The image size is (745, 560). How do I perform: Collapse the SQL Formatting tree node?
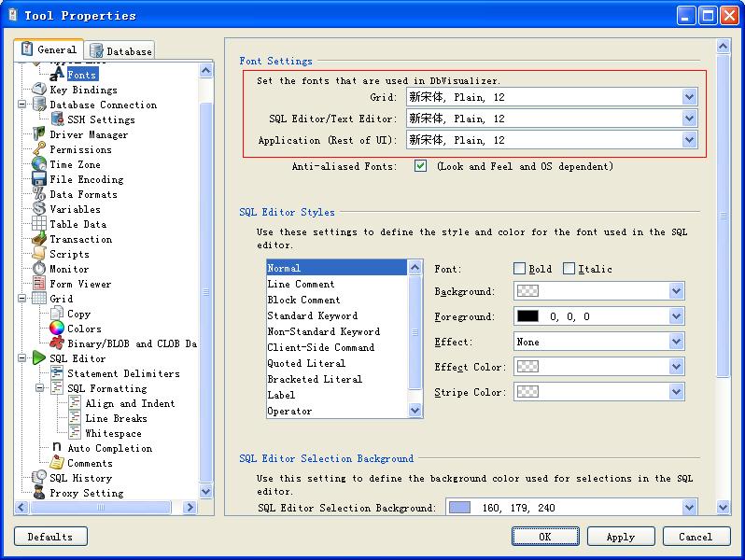pyautogui.click(x=40, y=388)
